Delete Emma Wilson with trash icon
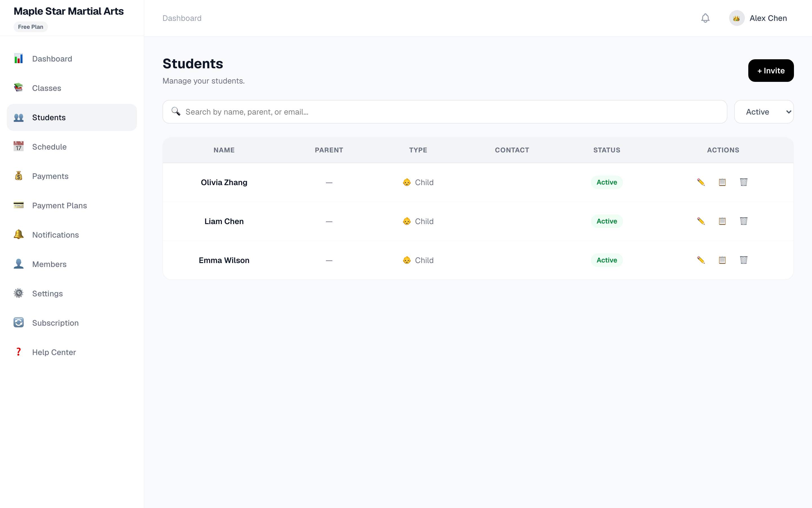Image resolution: width=812 pixels, height=508 pixels. coord(743,260)
